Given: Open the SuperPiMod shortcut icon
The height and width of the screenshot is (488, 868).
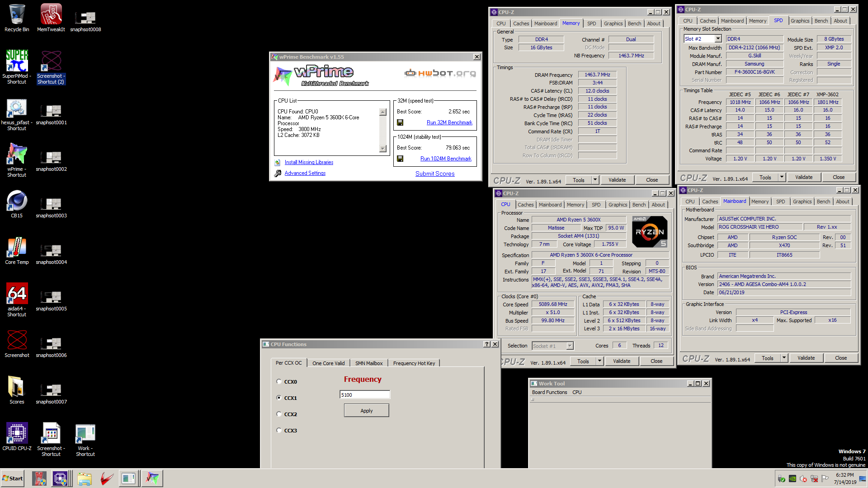Looking at the screenshot, I should point(17,67).
